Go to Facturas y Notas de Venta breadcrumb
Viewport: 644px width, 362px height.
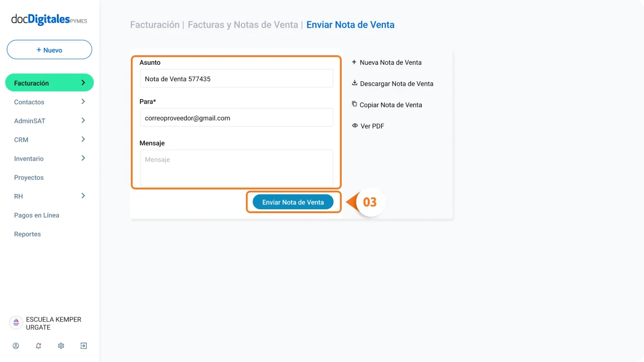pos(242,25)
